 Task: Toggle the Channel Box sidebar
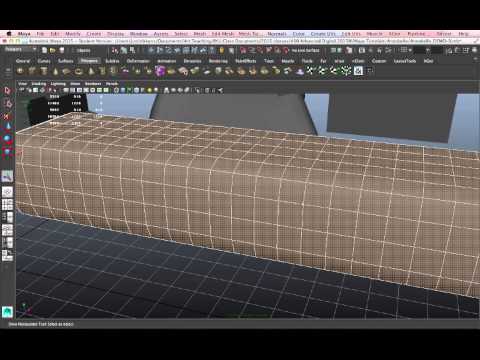pos(474,50)
